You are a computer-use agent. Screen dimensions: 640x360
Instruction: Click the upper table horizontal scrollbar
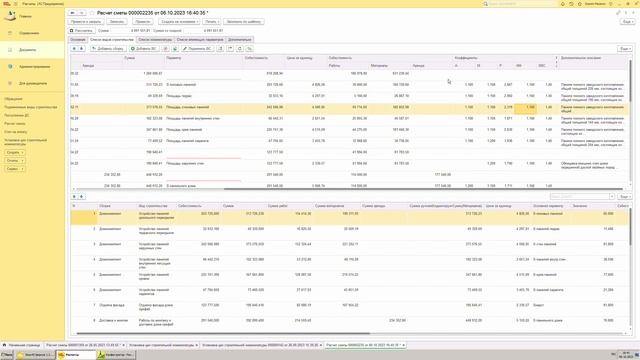(423, 189)
